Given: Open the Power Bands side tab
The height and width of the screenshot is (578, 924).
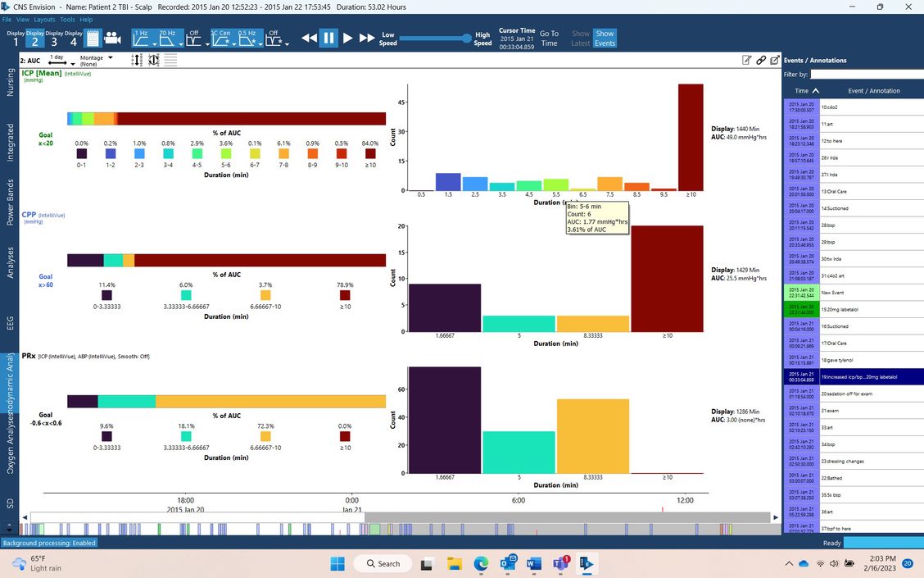Looking at the screenshot, I should pos(11,203).
